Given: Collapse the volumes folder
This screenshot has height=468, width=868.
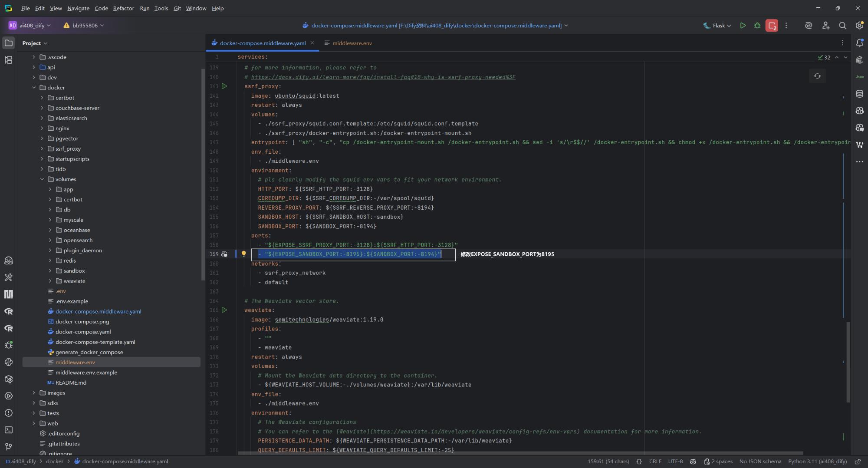Looking at the screenshot, I should [42, 179].
